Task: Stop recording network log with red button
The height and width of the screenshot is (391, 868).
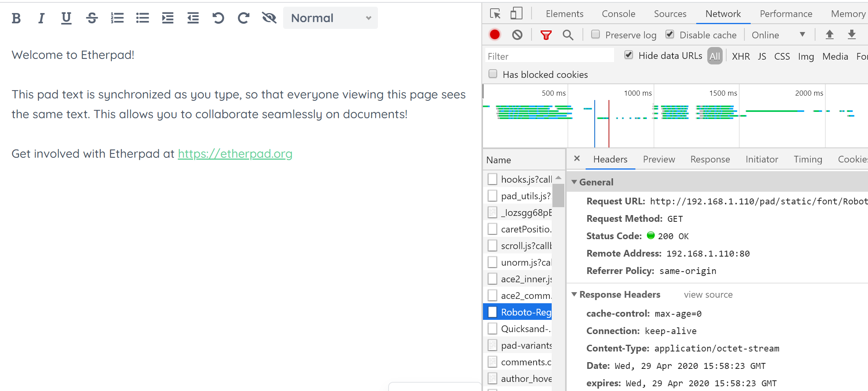Action: (x=494, y=35)
